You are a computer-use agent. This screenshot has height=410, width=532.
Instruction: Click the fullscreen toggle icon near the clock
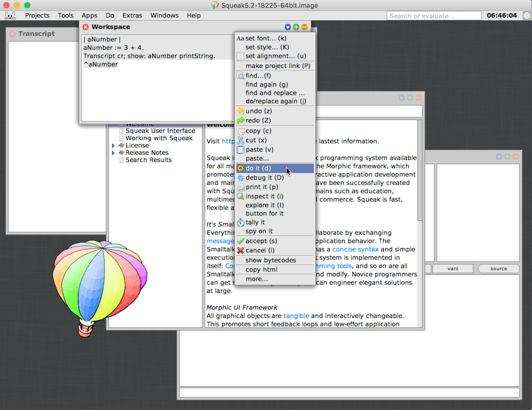pyautogui.click(x=527, y=16)
